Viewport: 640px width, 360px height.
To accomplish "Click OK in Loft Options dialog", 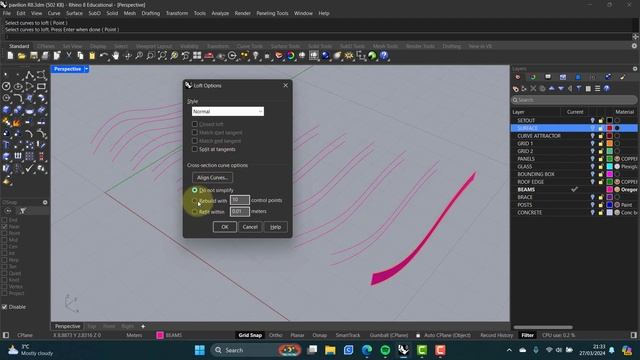I will coord(224,227).
